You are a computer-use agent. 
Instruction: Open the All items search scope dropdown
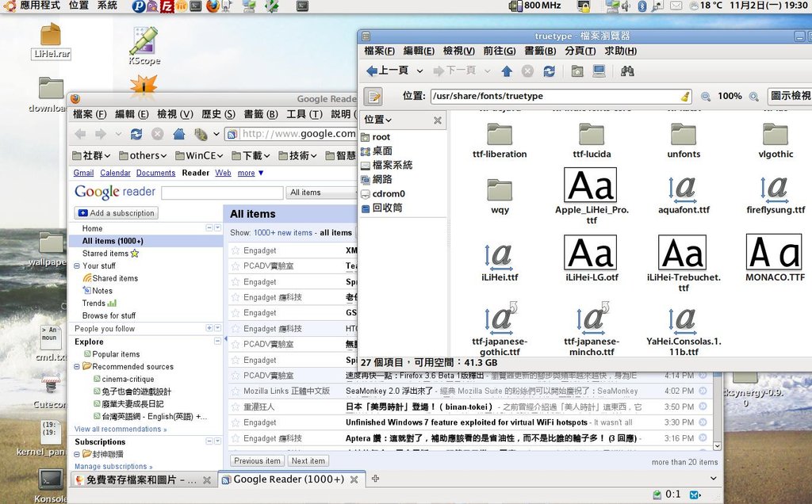(x=321, y=193)
